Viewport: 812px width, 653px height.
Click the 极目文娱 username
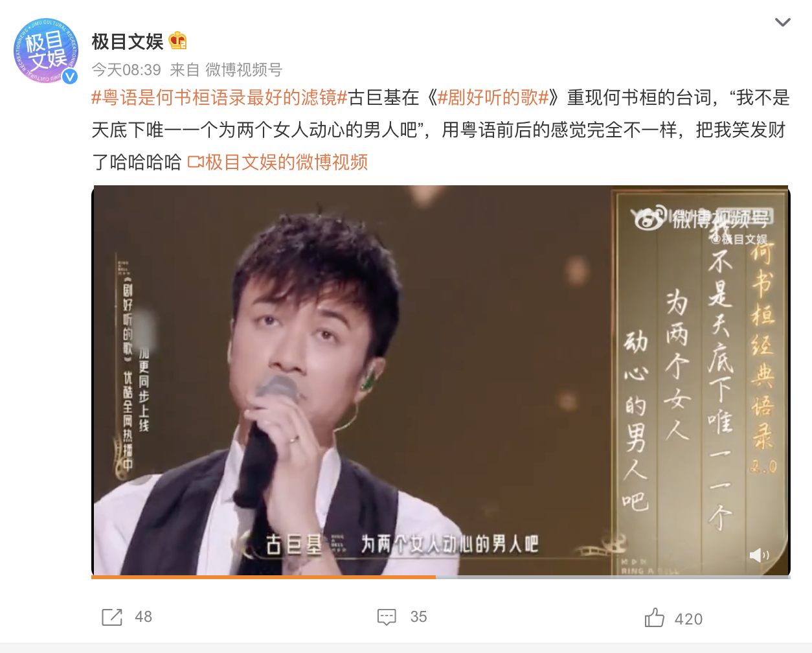128,41
